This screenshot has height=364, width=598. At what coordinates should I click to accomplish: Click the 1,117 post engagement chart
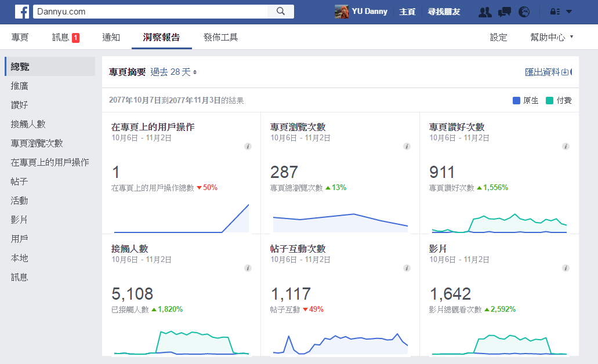[x=340, y=343]
